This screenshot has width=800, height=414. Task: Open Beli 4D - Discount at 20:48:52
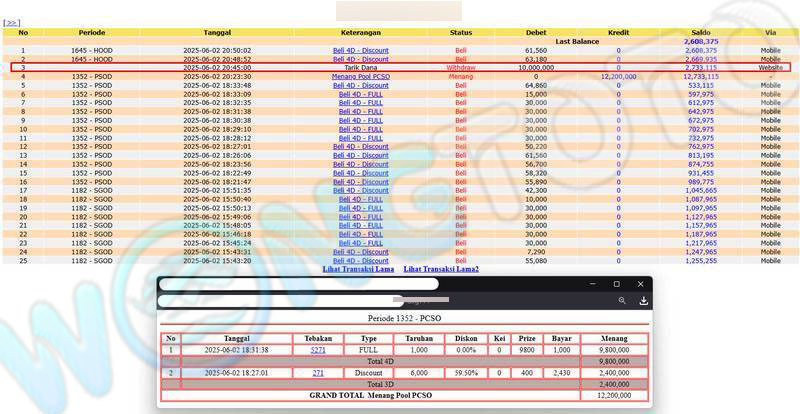pyautogui.click(x=360, y=59)
